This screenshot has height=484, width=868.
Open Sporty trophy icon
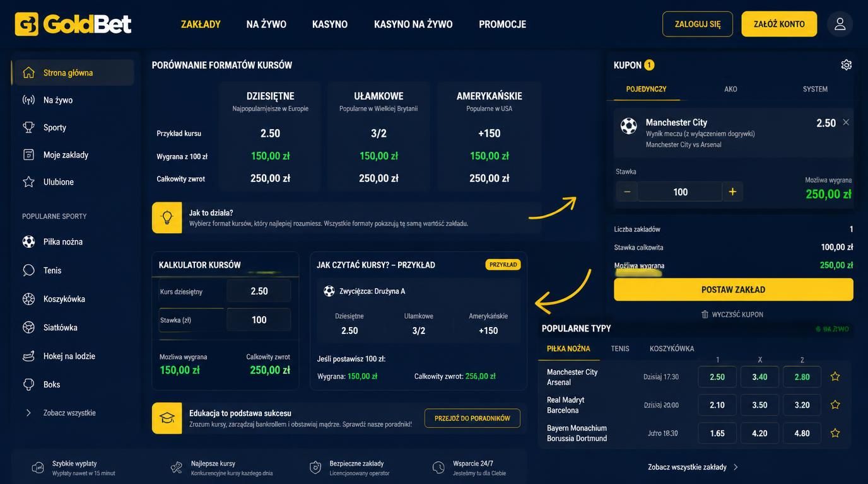(x=28, y=127)
